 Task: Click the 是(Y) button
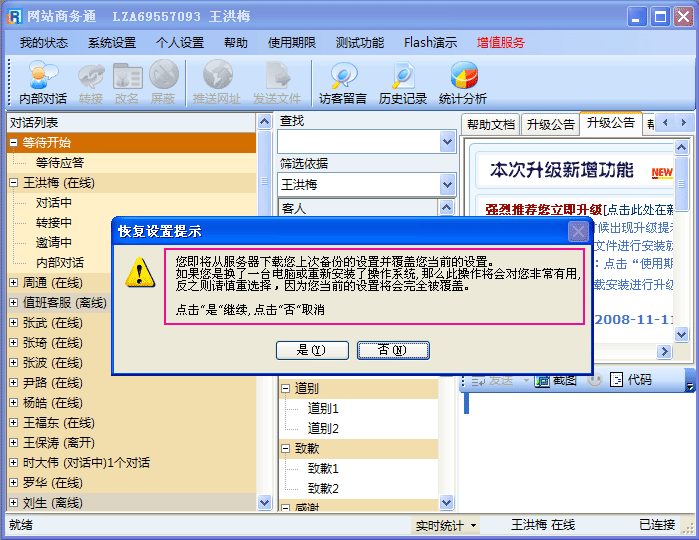[311, 350]
